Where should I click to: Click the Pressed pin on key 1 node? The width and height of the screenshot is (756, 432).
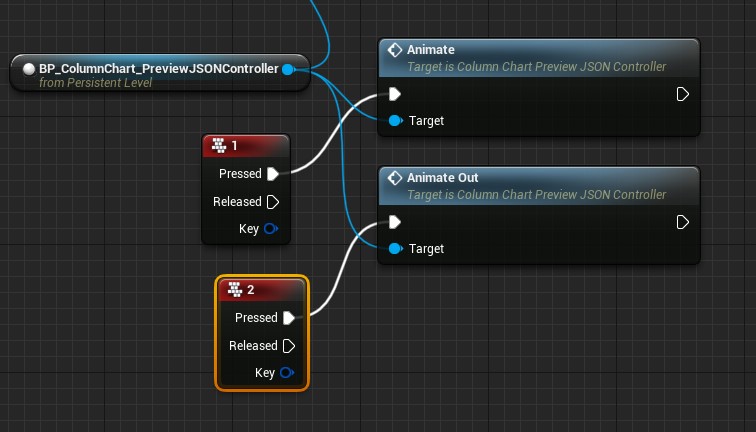tap(273, 174)
